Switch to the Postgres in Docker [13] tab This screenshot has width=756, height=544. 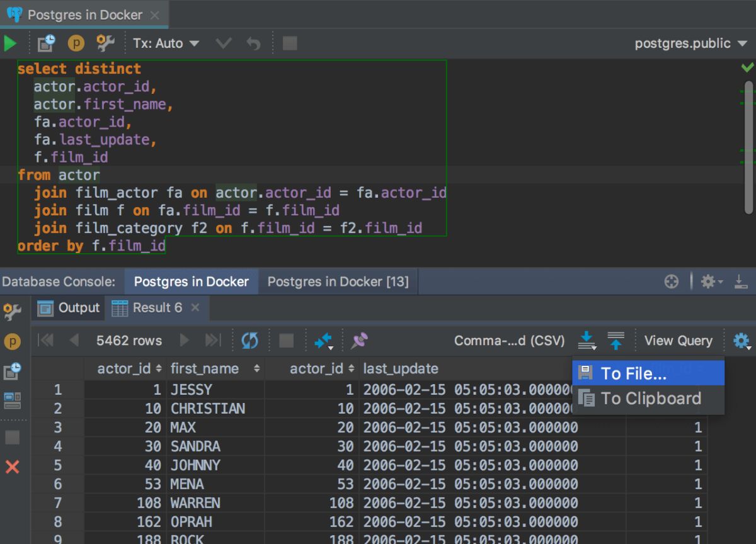tap(338, 281)
